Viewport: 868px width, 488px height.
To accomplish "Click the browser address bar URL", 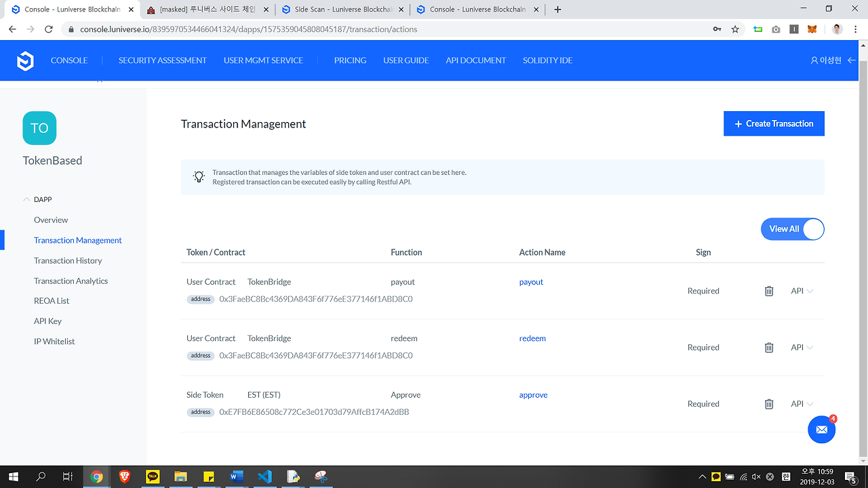I will 249,29.
